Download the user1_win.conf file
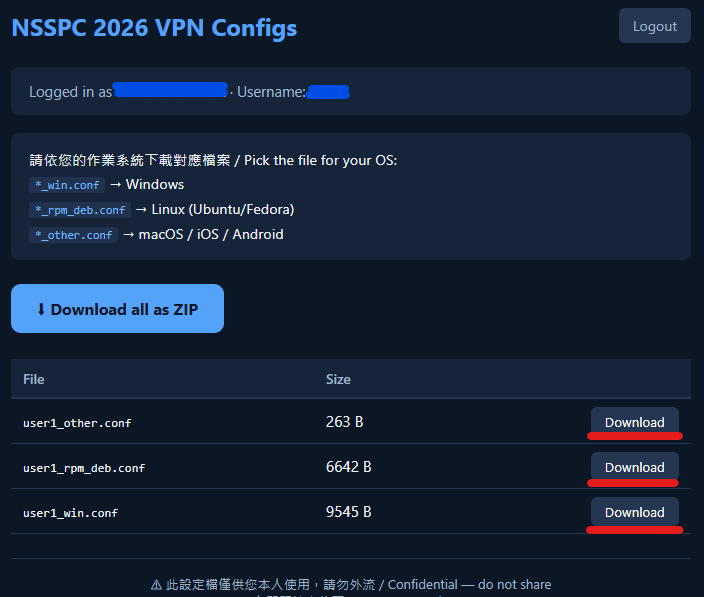704x597 pixels. point(634,512)
